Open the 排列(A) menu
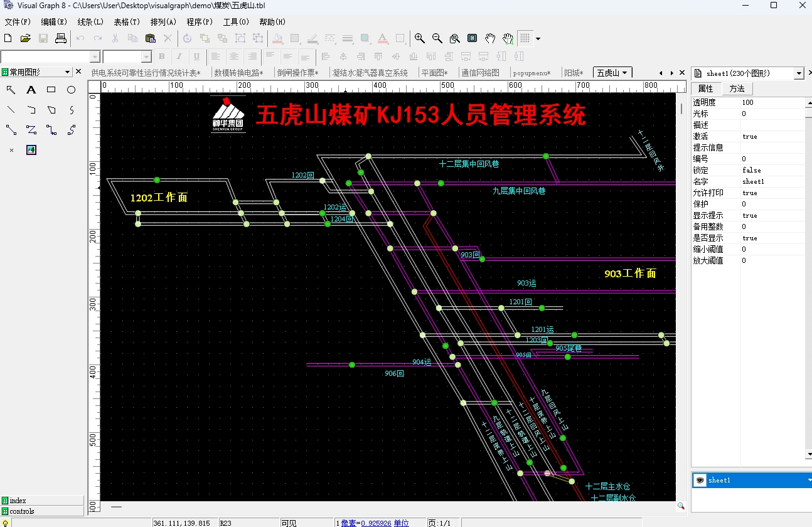The image size is (812, 527). [163, 22]
